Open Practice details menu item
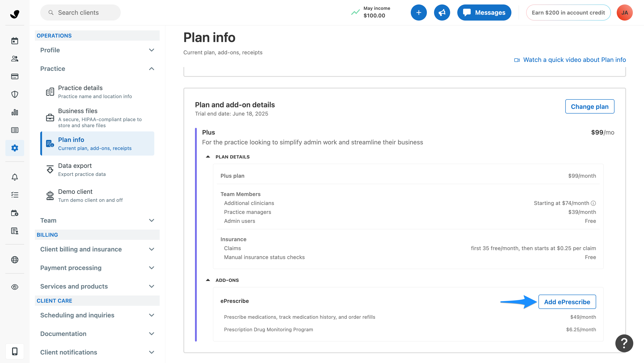The width and height of the screenshot is (644, 363). tap(97, 92)
